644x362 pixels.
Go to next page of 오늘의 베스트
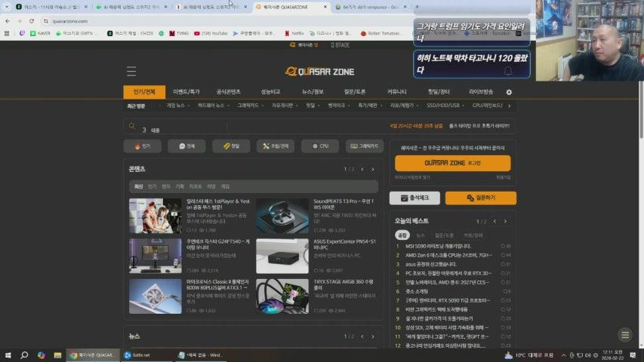point(505,221)
